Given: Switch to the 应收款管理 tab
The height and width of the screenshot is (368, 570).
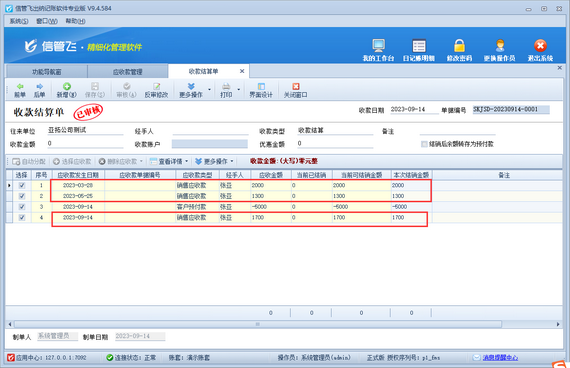Looking at the screenshot, I should [x=127, y=72].
